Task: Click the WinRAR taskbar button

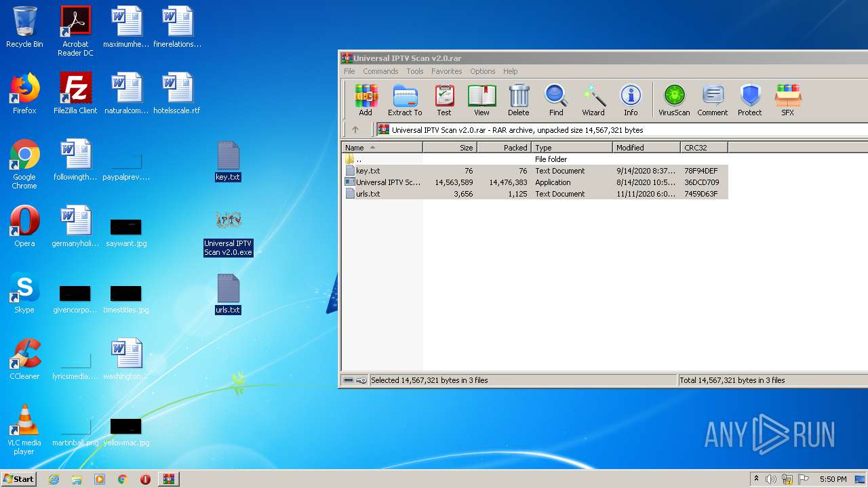Action: point(168,479)
